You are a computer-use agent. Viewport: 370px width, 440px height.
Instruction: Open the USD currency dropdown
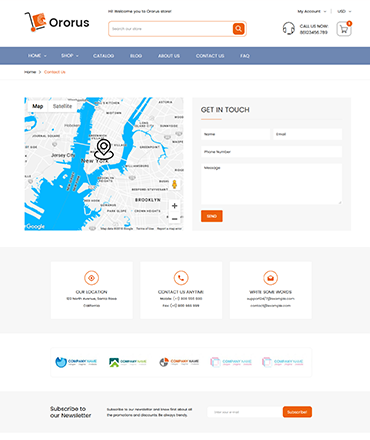coord(344,11)
